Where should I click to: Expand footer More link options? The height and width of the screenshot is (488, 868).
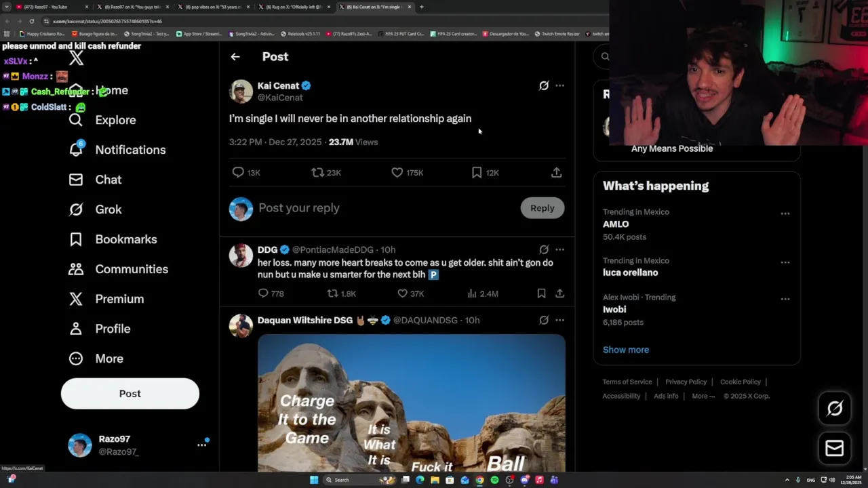(x=703, y=396)
